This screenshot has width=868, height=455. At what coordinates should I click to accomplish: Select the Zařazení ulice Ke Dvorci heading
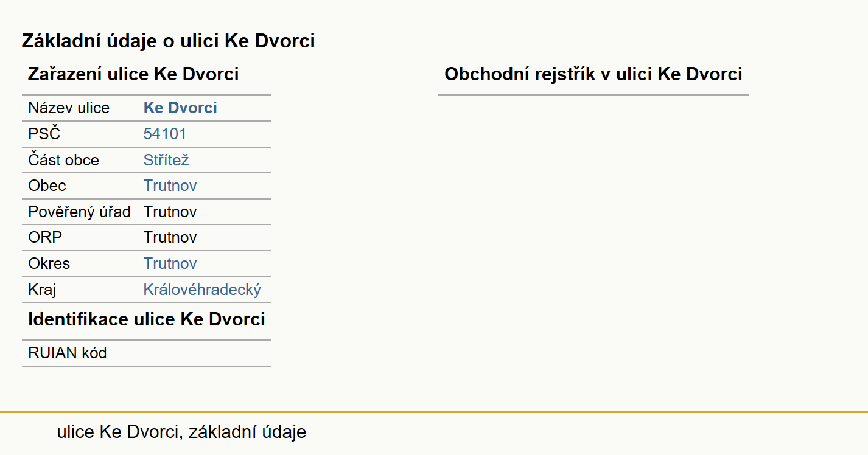(133, 74)
